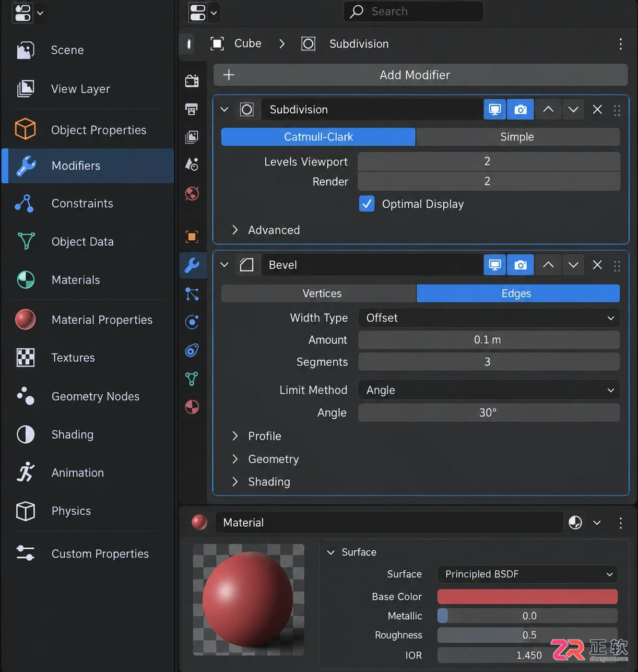Image resolution: width=638 pixels, height=672 pixels.
Task: Toggle Subdivision viewport display
Action: click(495, 110)
